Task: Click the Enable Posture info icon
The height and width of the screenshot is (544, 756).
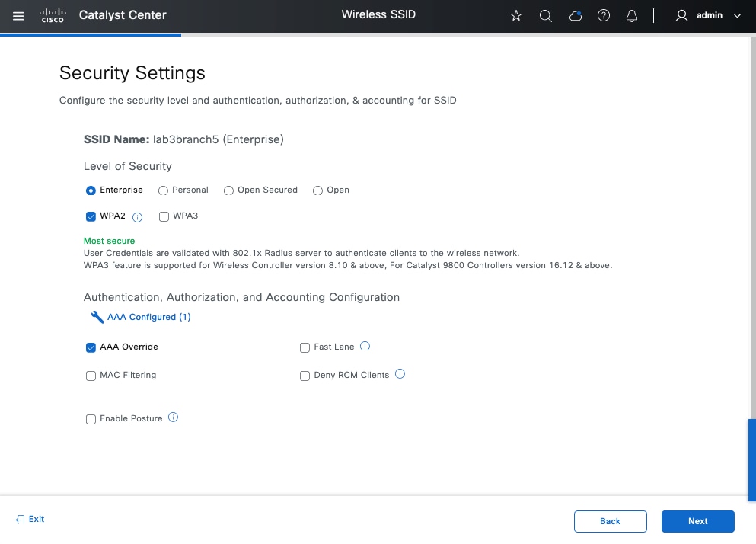Action: (173, 418)
